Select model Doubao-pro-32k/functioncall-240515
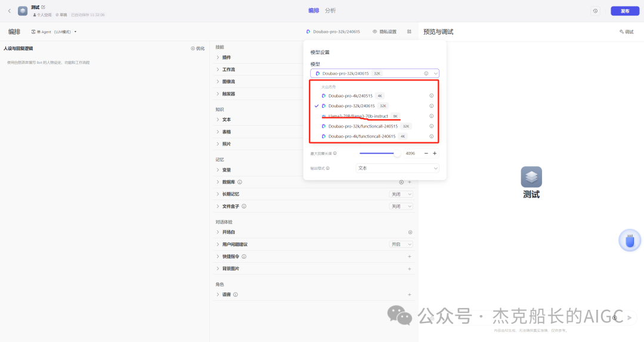This screenshot has height=342, width=644. point(374,126)
